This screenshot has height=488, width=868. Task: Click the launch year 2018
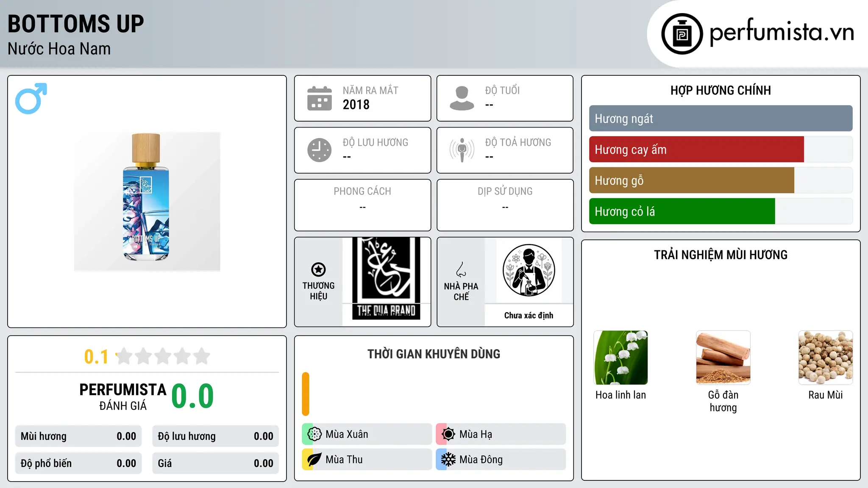356,105
